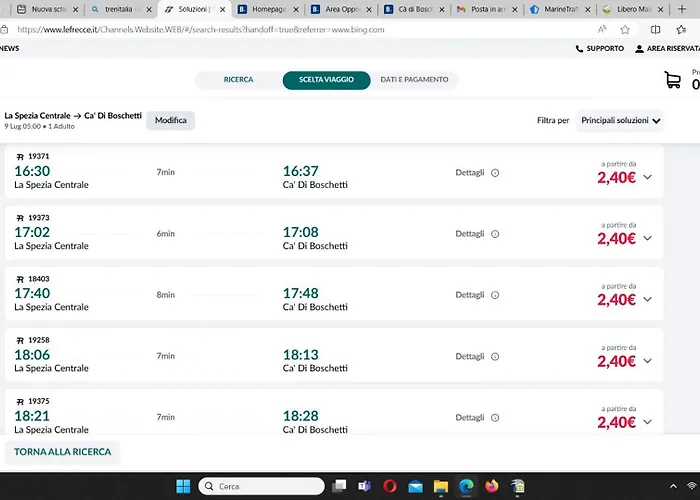Open Opera browser from the taskbar
This screenshot has height=500, width=700.
point(389,486)
